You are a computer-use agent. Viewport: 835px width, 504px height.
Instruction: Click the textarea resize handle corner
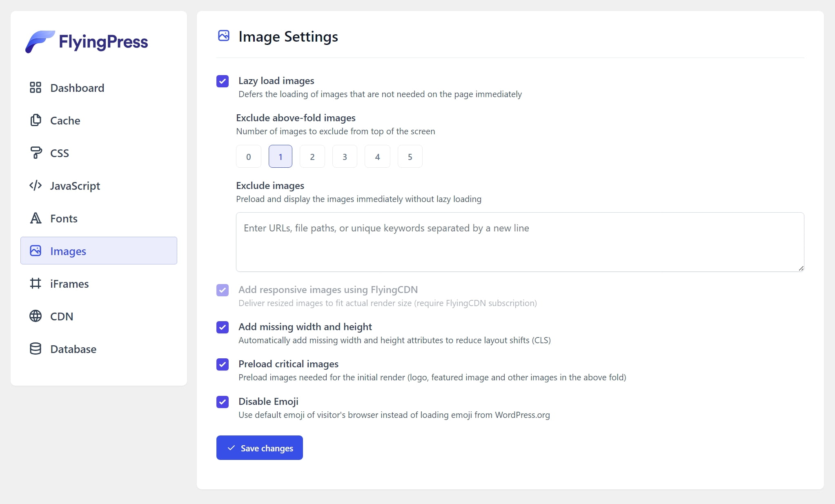pos(801,268)
